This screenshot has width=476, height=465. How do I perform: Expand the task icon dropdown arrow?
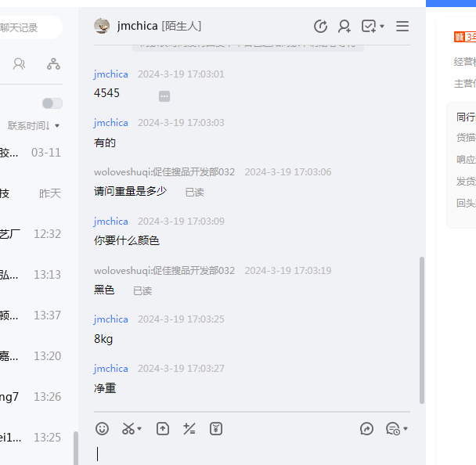[382, 26]
